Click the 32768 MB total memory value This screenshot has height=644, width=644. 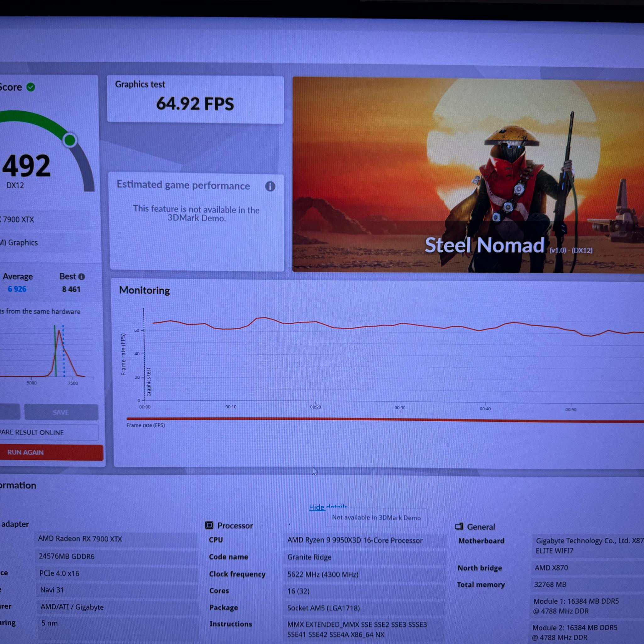tap(587, 584)
